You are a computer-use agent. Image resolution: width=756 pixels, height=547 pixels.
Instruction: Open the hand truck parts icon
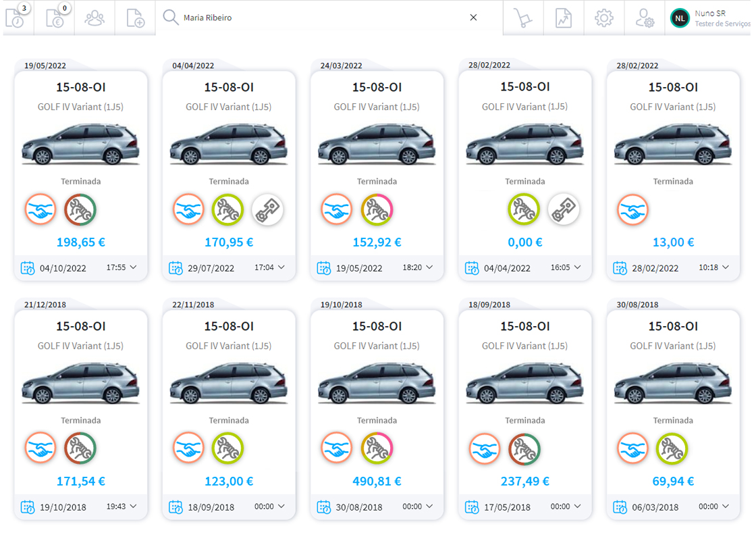click(x=523, y=18)
